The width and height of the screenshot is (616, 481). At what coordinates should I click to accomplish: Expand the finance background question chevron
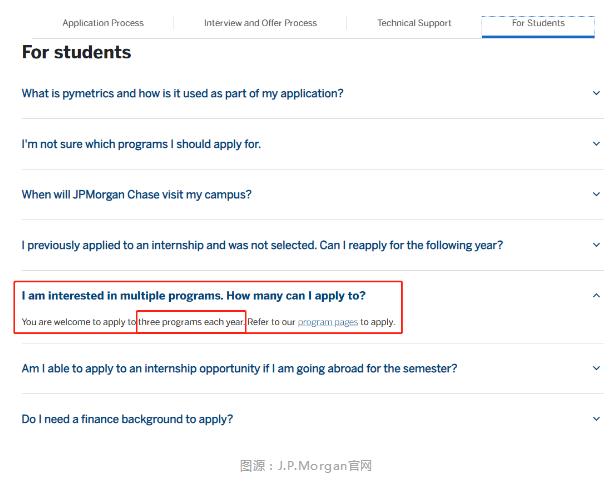pyautogui.click(x=597, y=419)
